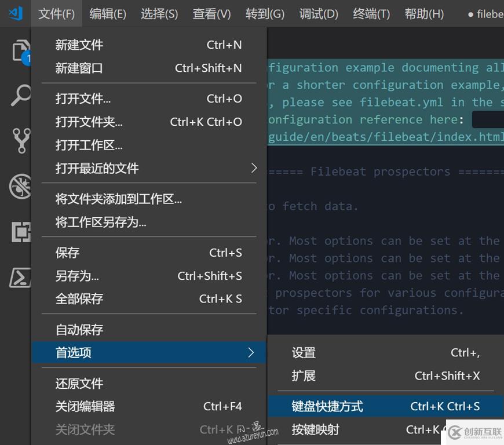The height and width of the screenshot is (445, 504).
Task: Open the 编辑(E) menu
Action: tap(108, 14)
